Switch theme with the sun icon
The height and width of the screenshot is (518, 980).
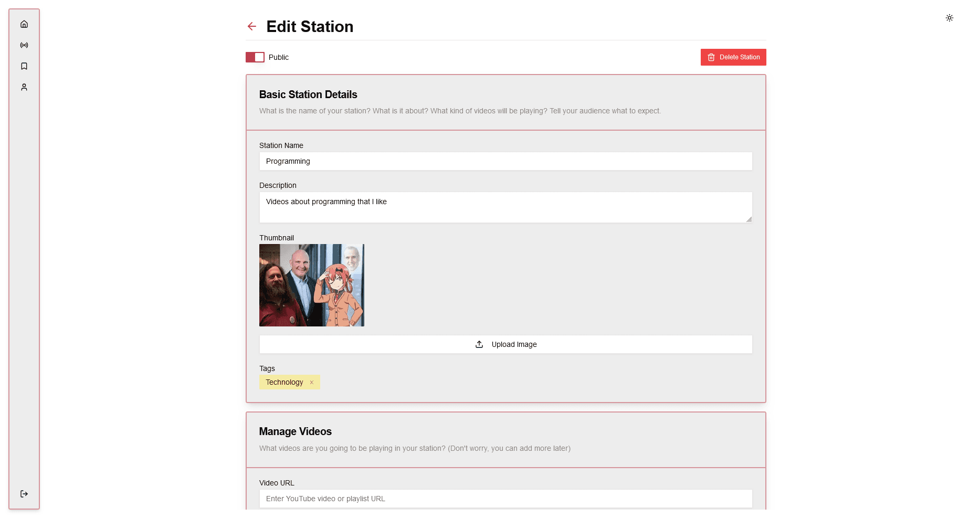pos(949,18)
